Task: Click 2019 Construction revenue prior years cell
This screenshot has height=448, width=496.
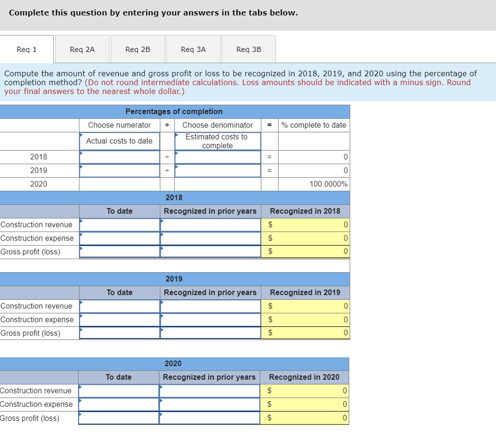Action: [x=210, y=306]
